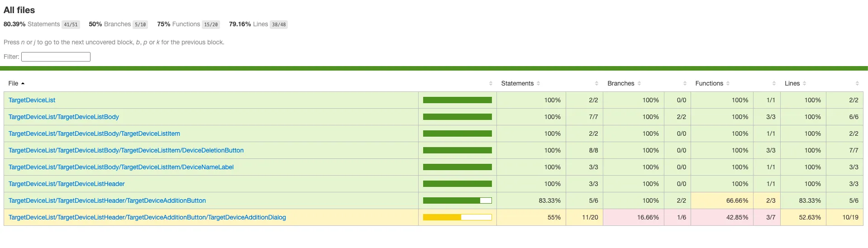Screen dimensions: 868x248
Task: Open the DeviceNameLabel report link
Action: pos(121,167)
